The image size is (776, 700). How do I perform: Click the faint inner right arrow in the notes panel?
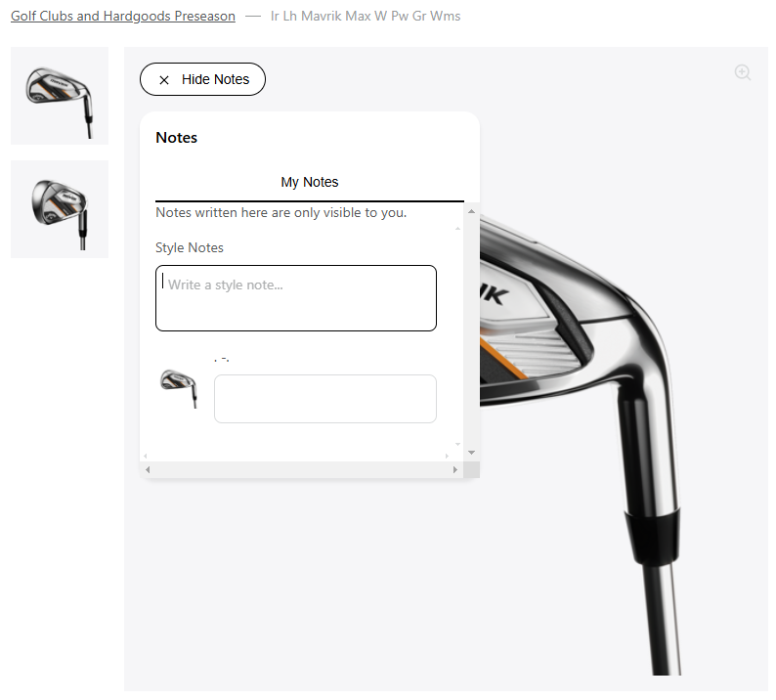[x=447, y=456]
